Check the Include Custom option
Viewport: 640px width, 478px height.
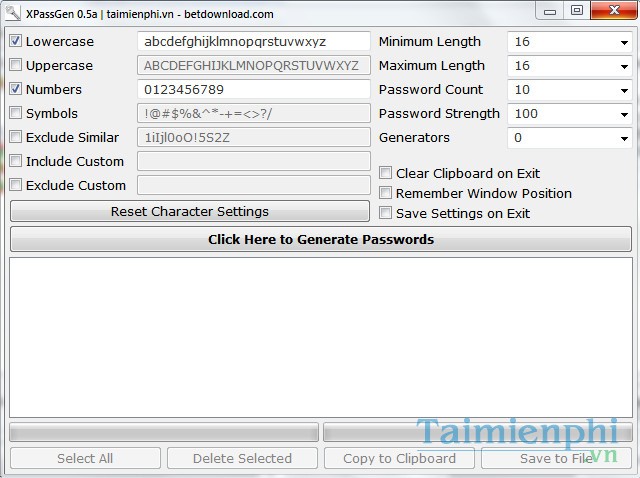[x=16, y=162]
